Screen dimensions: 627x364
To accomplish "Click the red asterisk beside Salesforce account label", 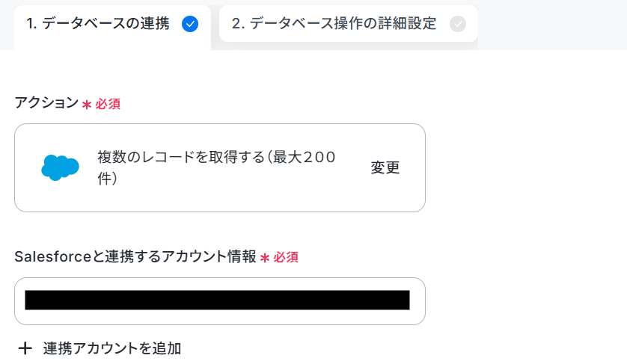I will tap(265, 258).
